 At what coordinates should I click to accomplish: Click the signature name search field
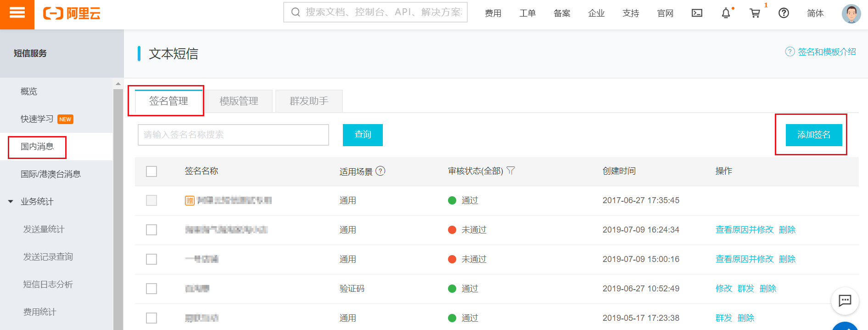click(x=233, y=135)
